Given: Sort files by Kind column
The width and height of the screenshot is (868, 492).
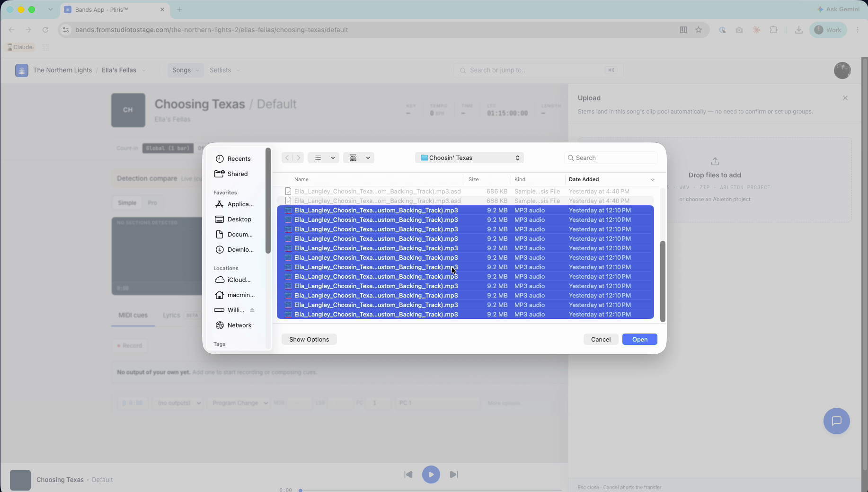Looking at the screenshot, I should [520, 179].
